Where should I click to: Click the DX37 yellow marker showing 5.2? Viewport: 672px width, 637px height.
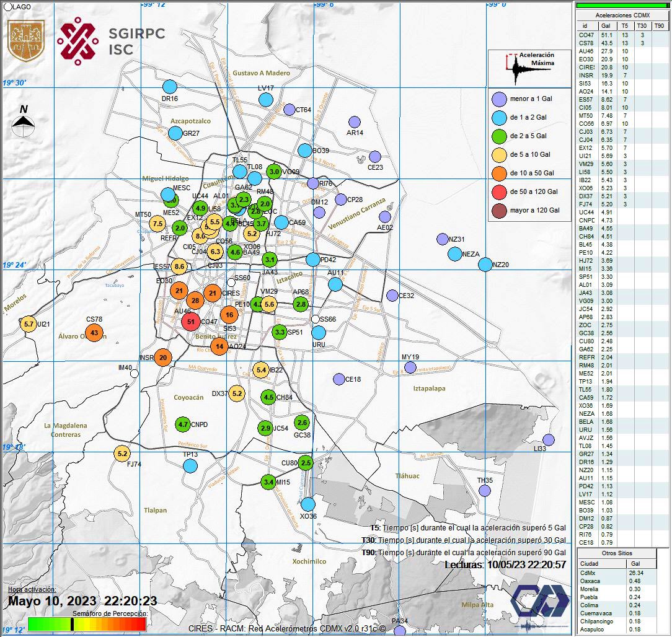pos(237,393)
